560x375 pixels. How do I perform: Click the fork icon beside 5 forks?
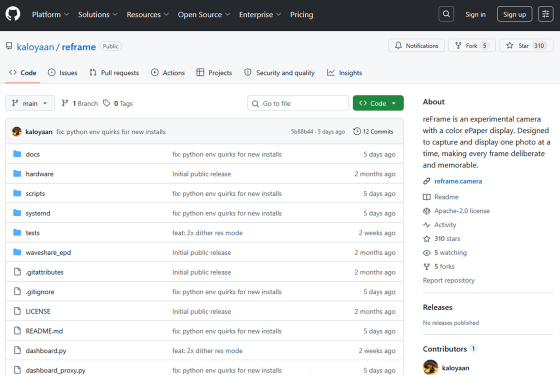[x=426, y=266]
